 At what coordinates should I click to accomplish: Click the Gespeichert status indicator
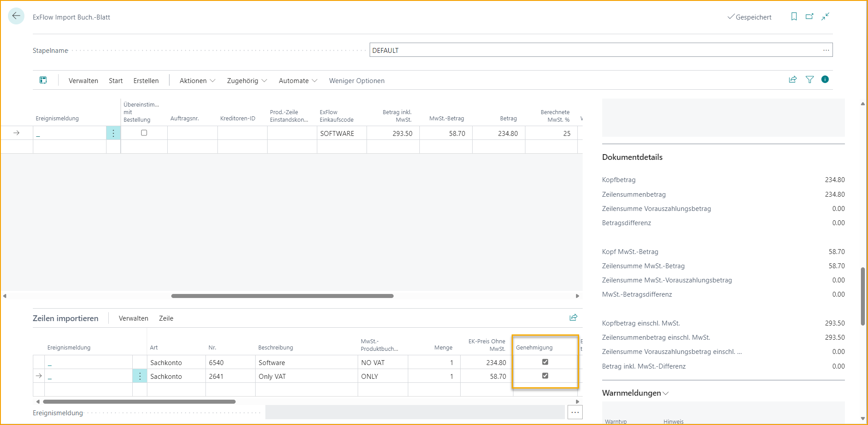click(x=750, y=17)
